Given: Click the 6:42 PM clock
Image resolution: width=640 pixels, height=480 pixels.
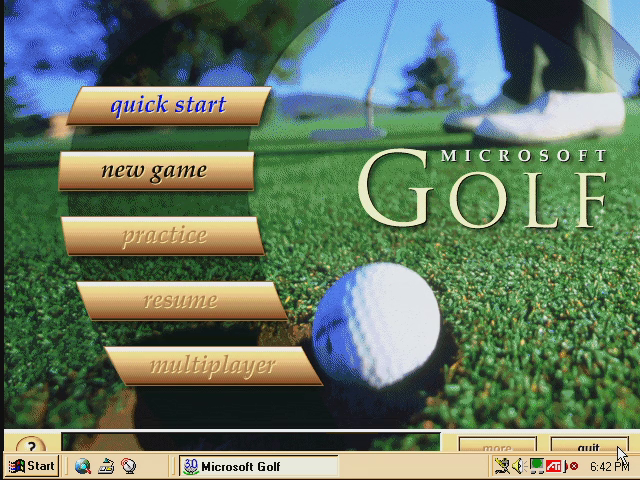Looking at the screenshot, I should [x=609, y=466].
